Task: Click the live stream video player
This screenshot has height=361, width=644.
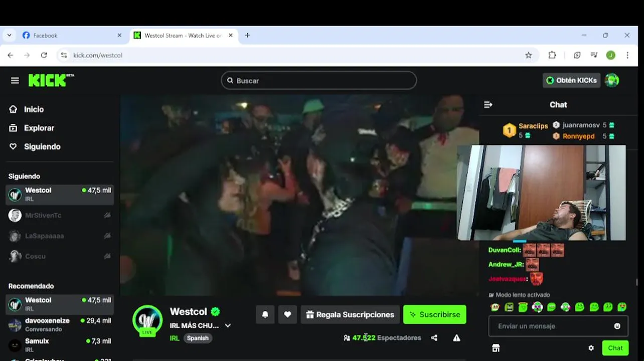Action: [x=299, y=196]
